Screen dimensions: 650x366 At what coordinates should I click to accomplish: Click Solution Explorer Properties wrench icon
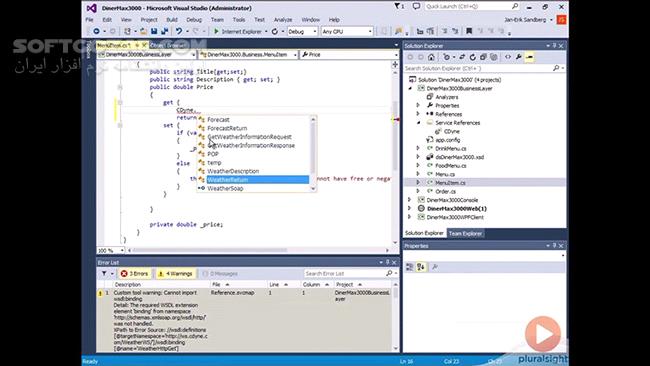pos(519,57)
